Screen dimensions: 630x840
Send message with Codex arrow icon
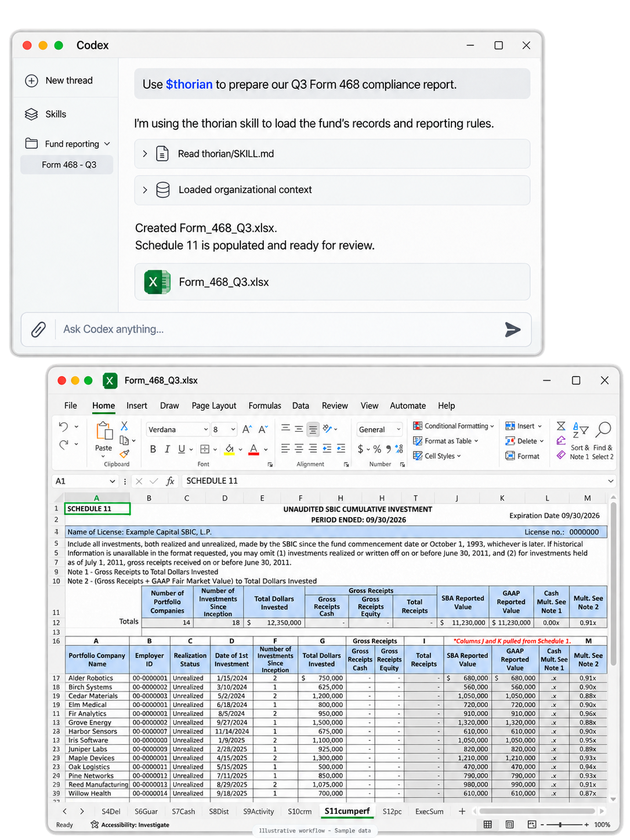[512, 330]
